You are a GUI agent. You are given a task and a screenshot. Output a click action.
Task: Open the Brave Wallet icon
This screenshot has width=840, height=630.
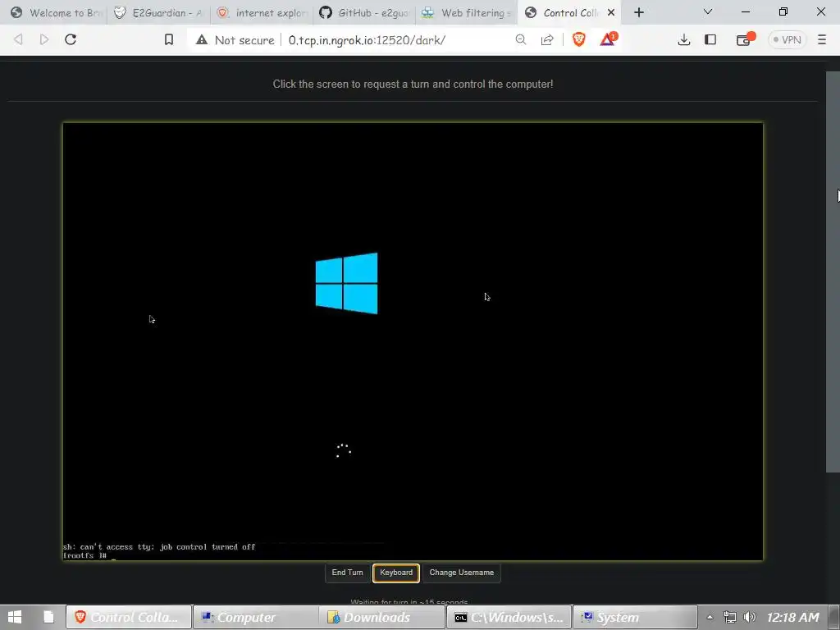[745, 39]
